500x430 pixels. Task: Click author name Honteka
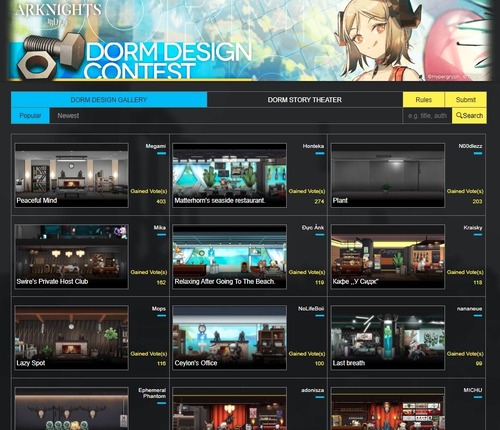(313, 146)
